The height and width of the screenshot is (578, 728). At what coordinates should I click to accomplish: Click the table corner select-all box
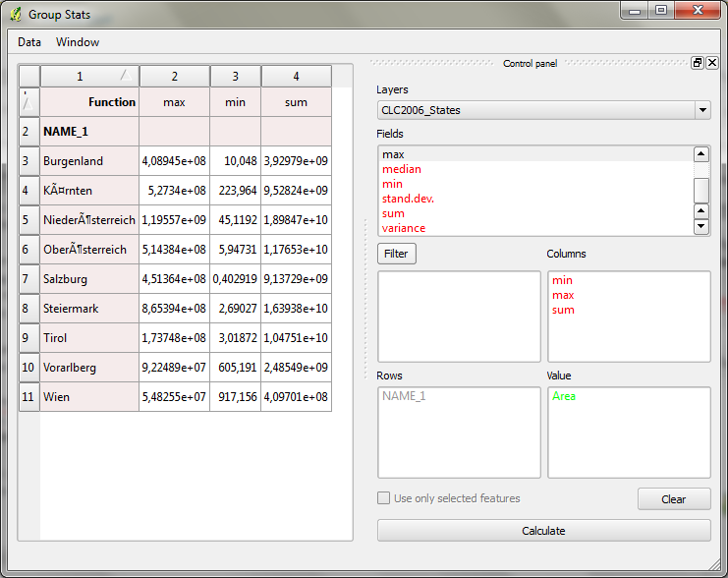28,76
